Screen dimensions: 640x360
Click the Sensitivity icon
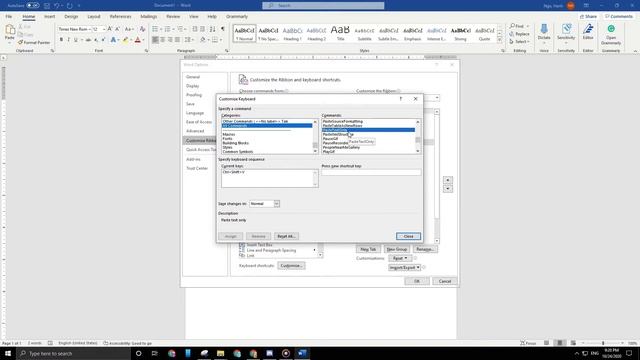pyautogui.click(x=566, y=29)
